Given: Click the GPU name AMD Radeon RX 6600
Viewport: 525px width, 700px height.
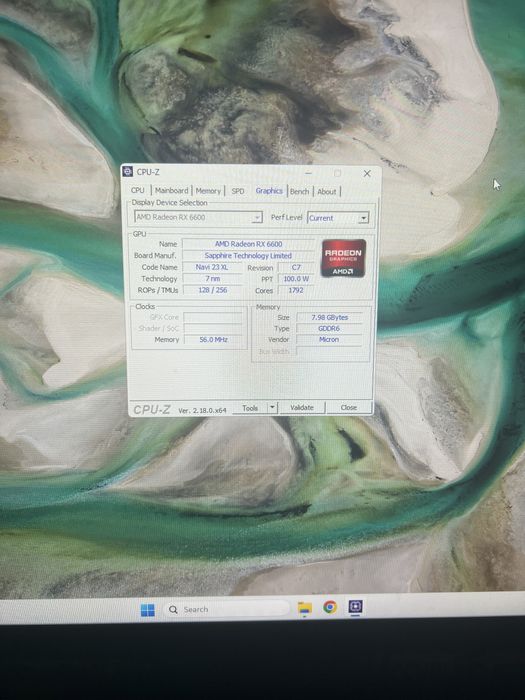Looking at the screenshot, I should pos(249,244).
